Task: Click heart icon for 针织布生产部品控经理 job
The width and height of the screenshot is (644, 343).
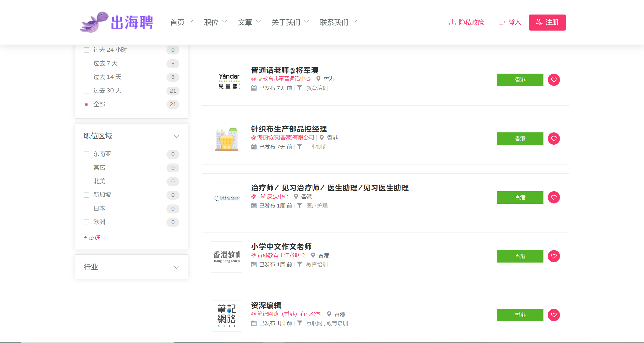Action: point(554,139)
